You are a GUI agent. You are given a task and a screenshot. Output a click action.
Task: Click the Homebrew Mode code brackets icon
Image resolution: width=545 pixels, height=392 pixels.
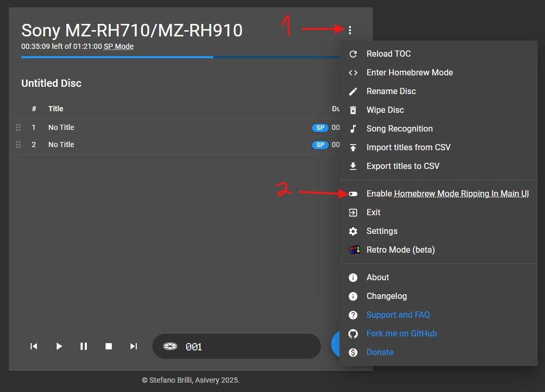click(353, 73)
